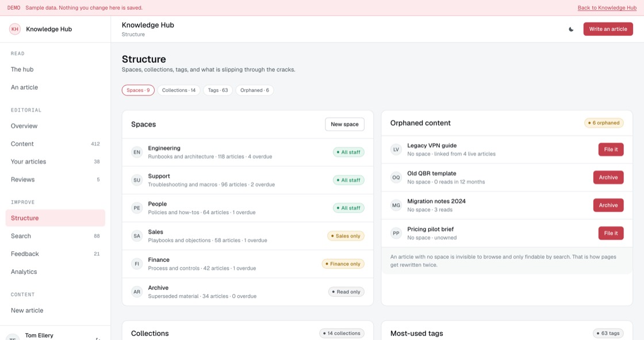Screen dimensions: 644x340
Task: Toggle dark mode moon icon
Action: (x=571, y=29)
